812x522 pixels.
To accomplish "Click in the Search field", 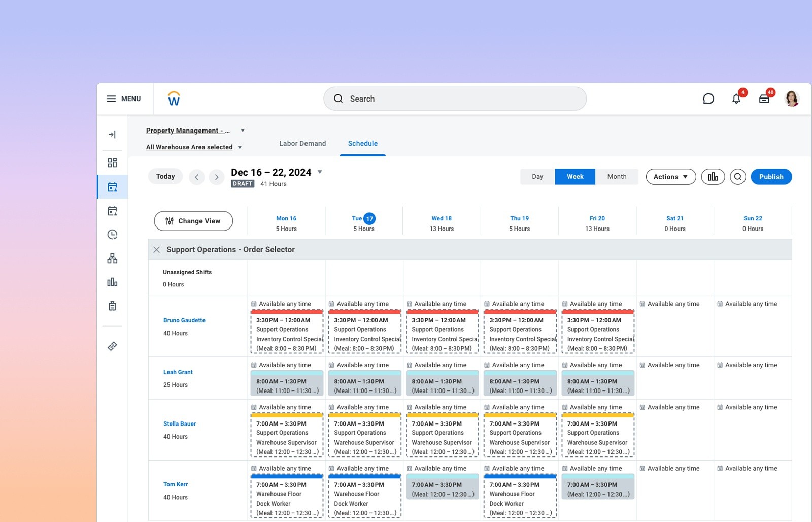I will pos(455,99).
